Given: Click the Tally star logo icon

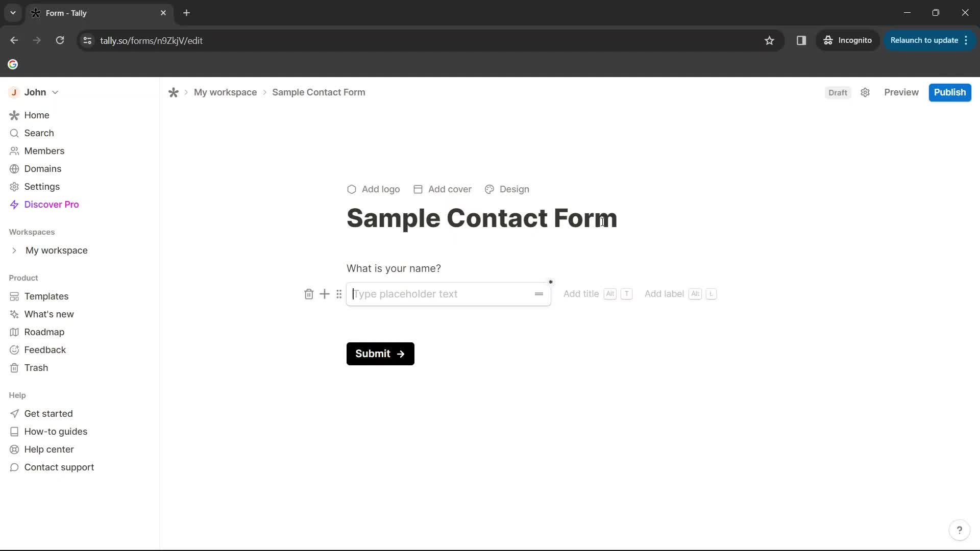Looking at the screenshot, I should 173,92.
